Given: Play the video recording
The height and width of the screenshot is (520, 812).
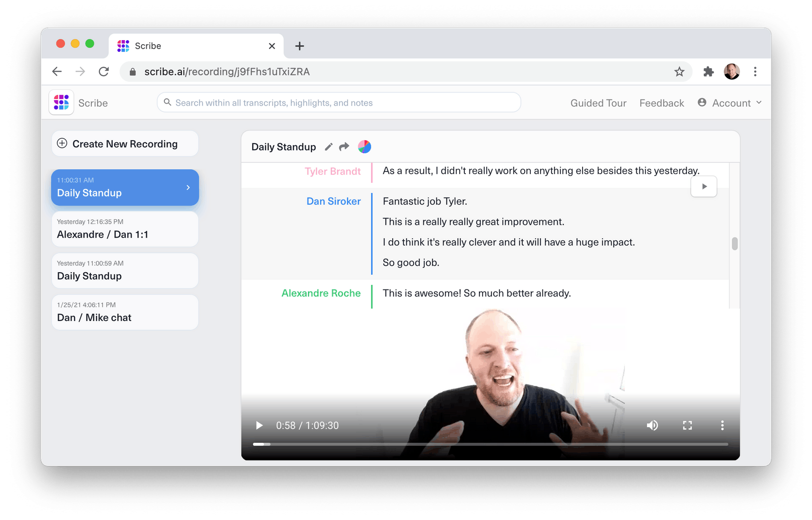Looking at the screenshot, I should point(259,426).
